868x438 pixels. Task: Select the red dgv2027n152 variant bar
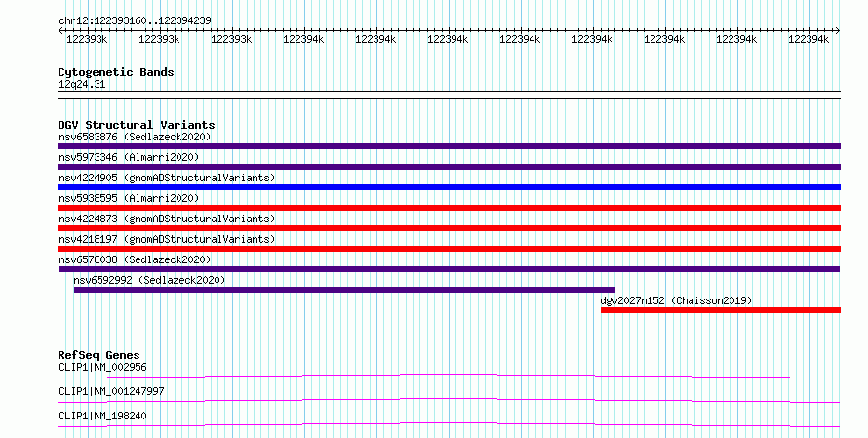[721, 310]
